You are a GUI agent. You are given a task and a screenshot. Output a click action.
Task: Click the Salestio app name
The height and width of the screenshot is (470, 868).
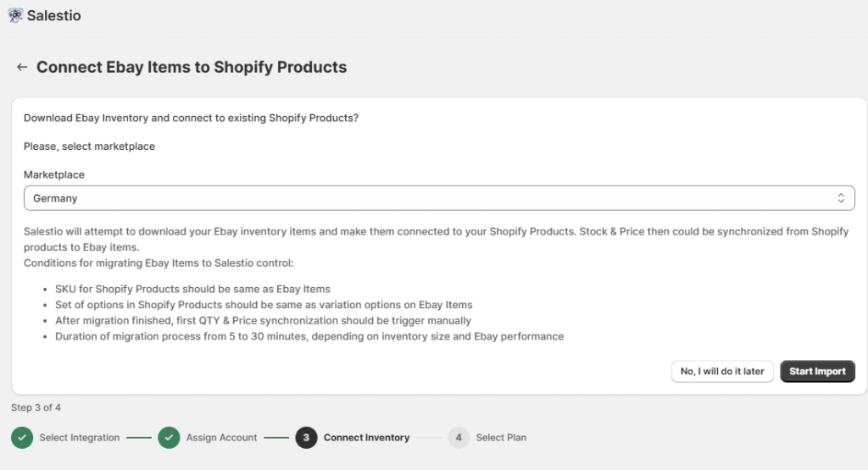point(54,15)
